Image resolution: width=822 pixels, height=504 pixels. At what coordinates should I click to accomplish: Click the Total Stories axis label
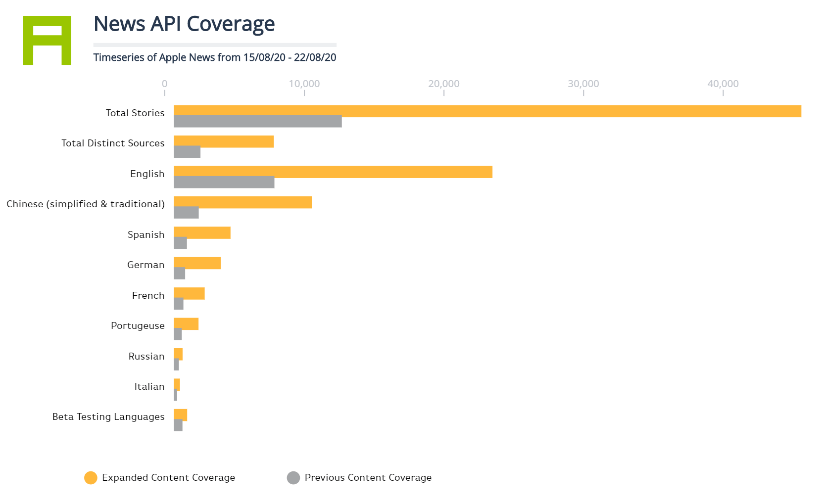(135, 113)
